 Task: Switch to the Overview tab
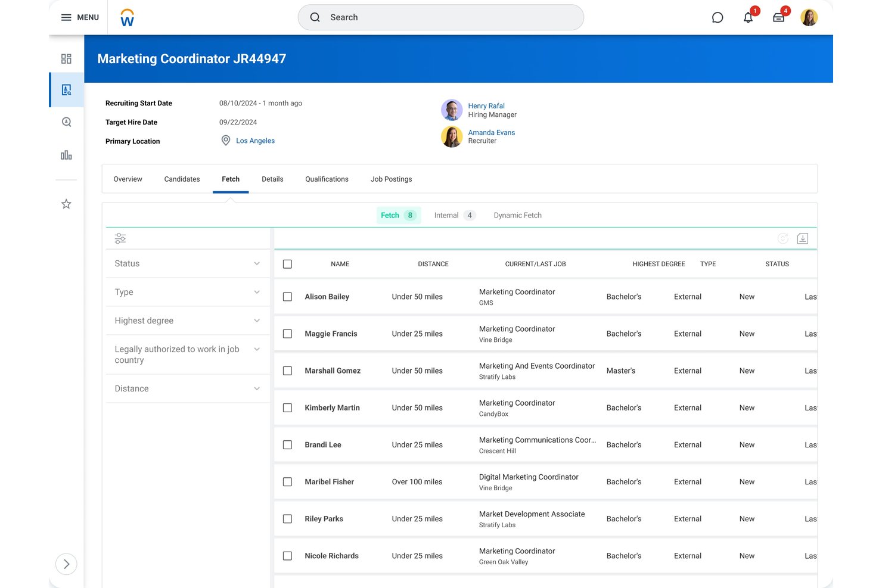pos(128,179)
